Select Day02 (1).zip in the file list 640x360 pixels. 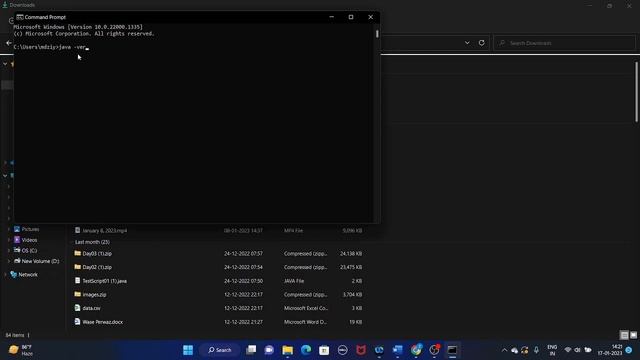[97, 267]
